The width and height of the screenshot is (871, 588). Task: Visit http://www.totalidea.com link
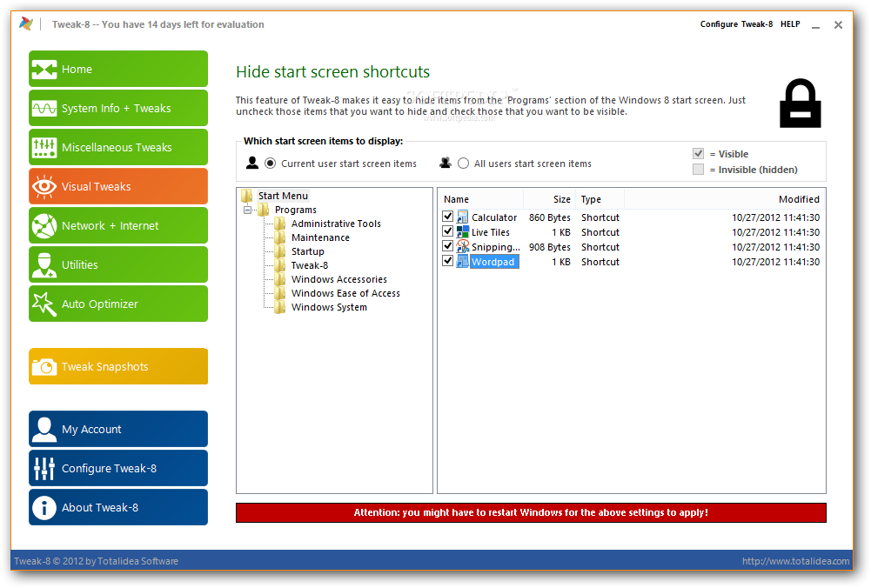coord(795,561)
